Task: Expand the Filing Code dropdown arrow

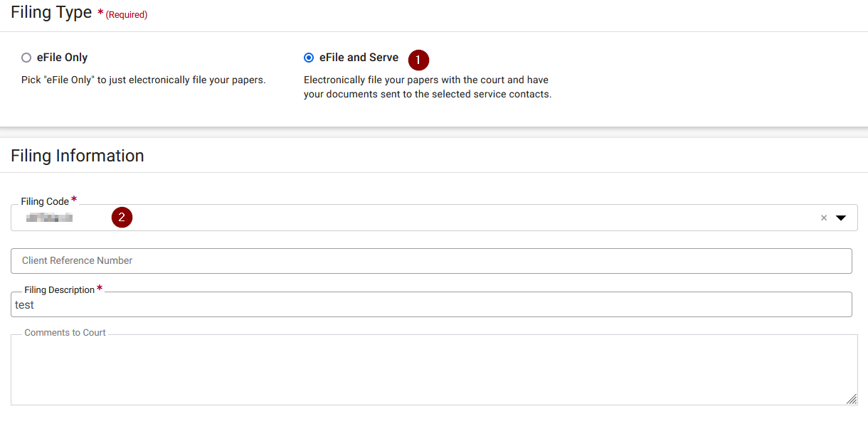Action: click(841, 218)
